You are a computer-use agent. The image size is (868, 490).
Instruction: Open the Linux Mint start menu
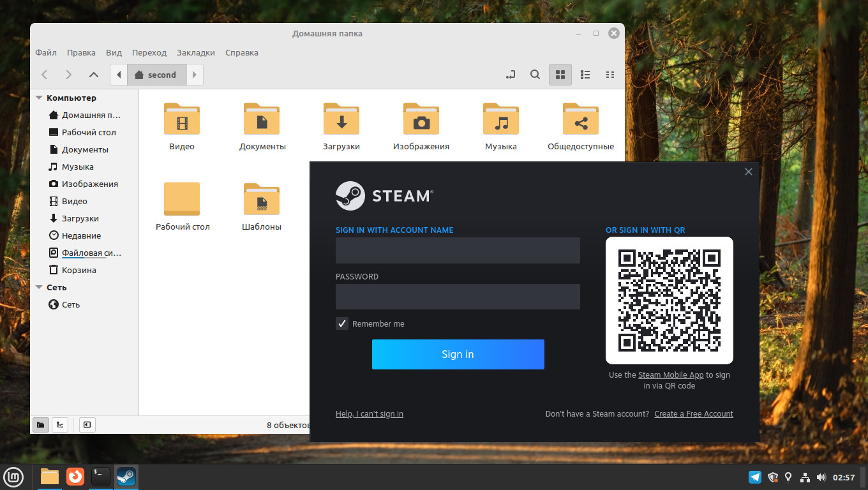tap(14, 477)
